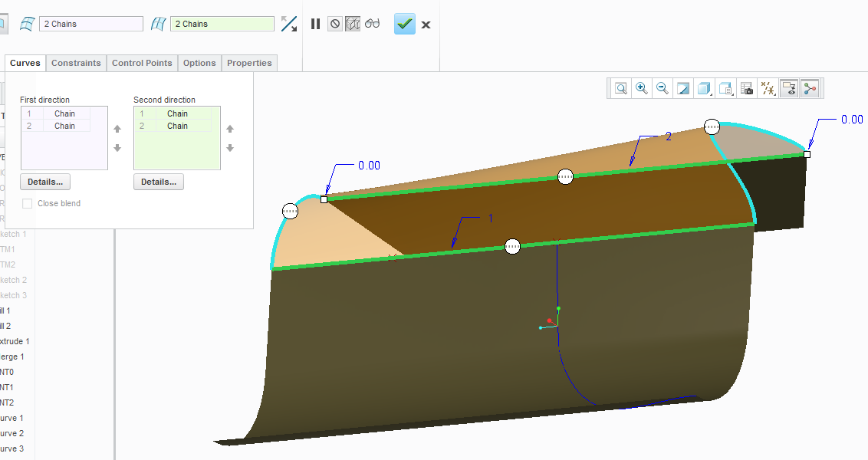Select Fill 2 in the model tree
Viewport: 868px width, 460px height.
coord(5,326)
